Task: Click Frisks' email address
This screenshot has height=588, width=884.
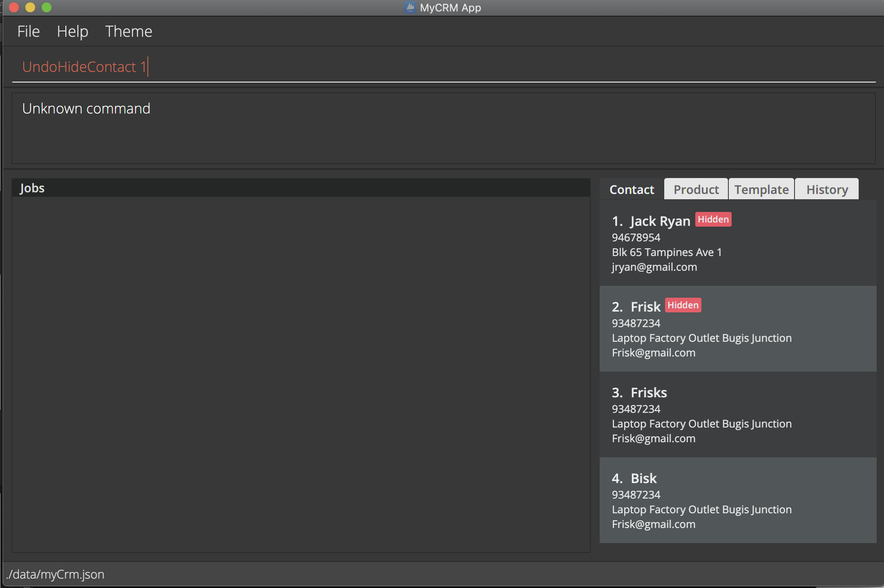Action: tap(654, 439)
